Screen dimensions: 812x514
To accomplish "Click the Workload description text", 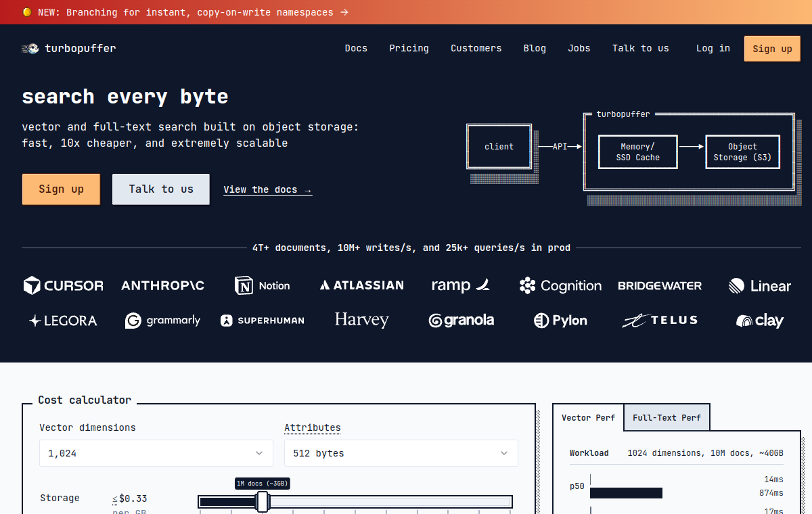I will pyautogui.click(x=705, y=453).
